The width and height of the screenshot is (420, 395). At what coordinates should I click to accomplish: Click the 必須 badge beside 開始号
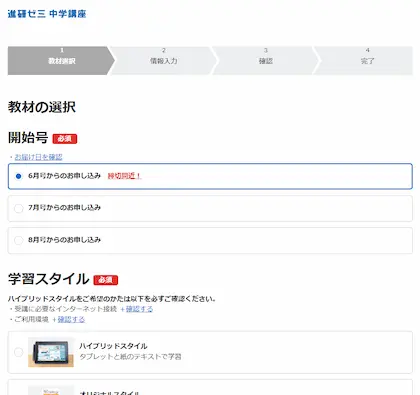pyautogui.click(x=65, y=139)
